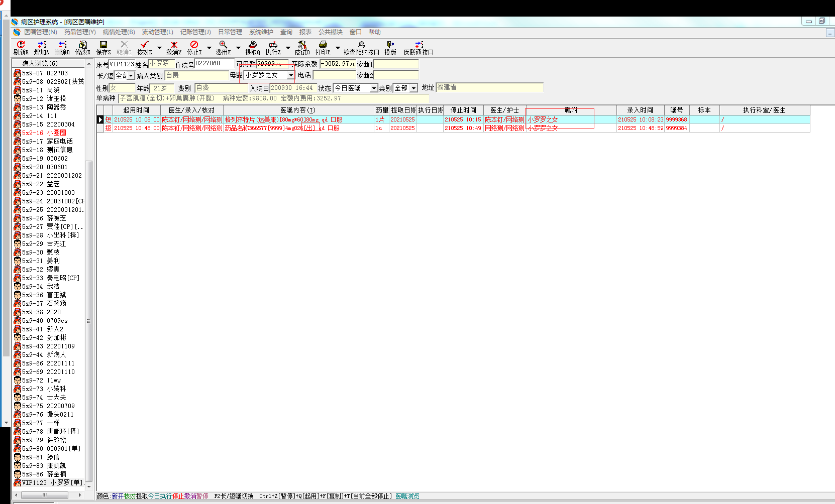Click the 医嘱浏览 link in status bar
Viewport: 835px width, 504px height.
click(x=407, y=496)
